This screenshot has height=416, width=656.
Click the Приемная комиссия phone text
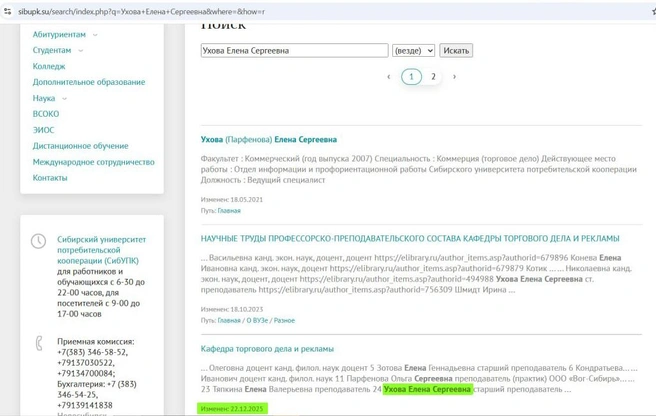pyautogui.click(x=95, y=357)
